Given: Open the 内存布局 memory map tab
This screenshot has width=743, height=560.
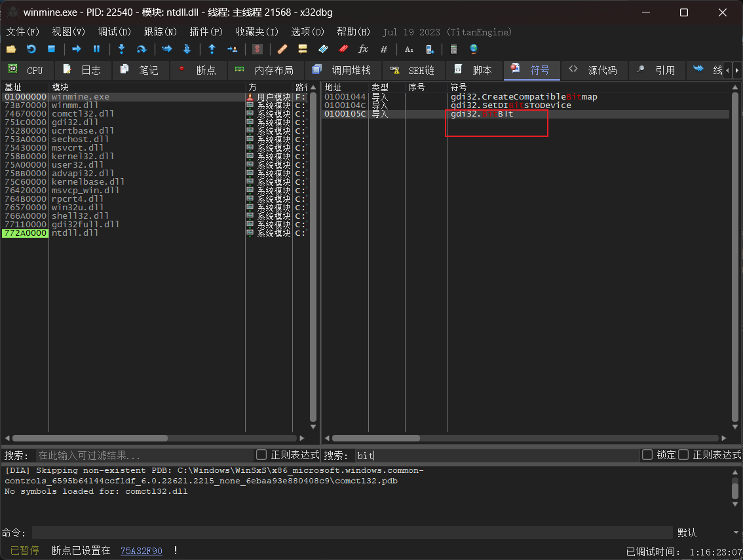Looking at the screenshot, I should (266, 70).
